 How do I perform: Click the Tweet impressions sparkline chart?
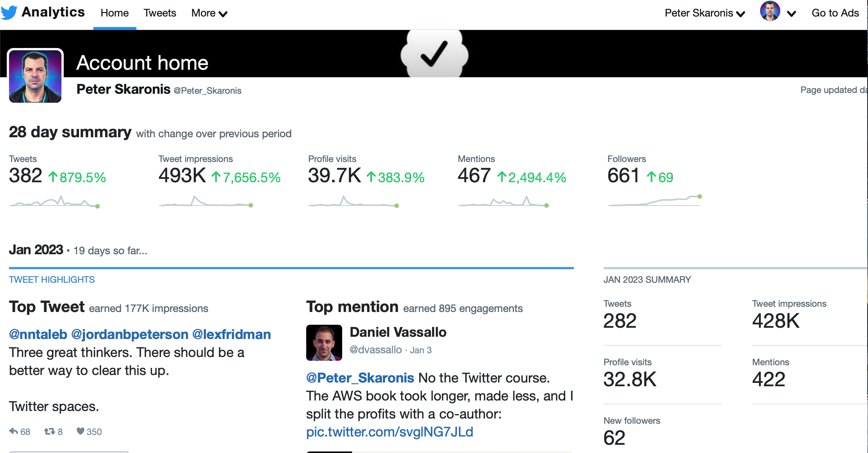click(206, 201)
